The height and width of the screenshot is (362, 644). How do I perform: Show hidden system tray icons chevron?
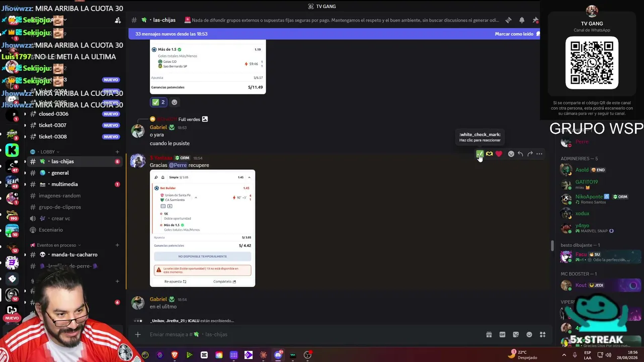tap(563, 355)
